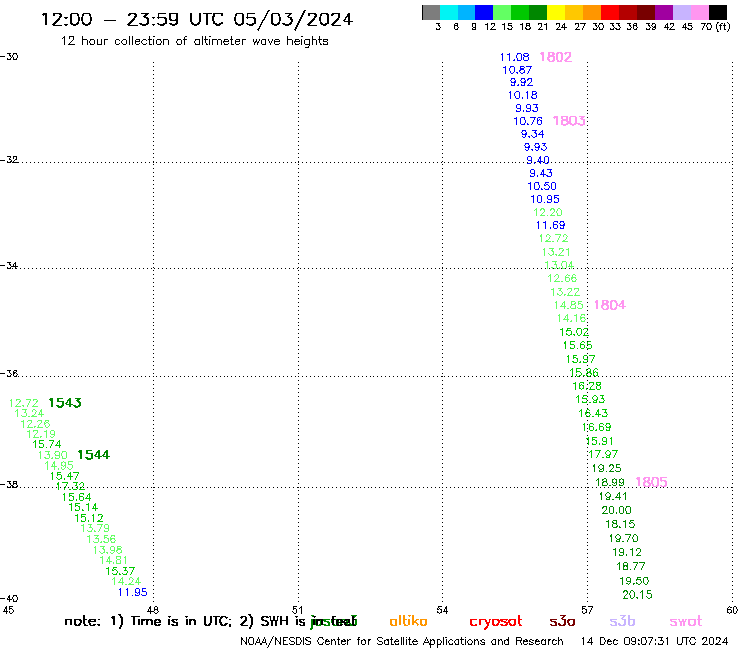The image size is (740, 650).
Task: Click the 9.92 wave height value
Action: 521,83
